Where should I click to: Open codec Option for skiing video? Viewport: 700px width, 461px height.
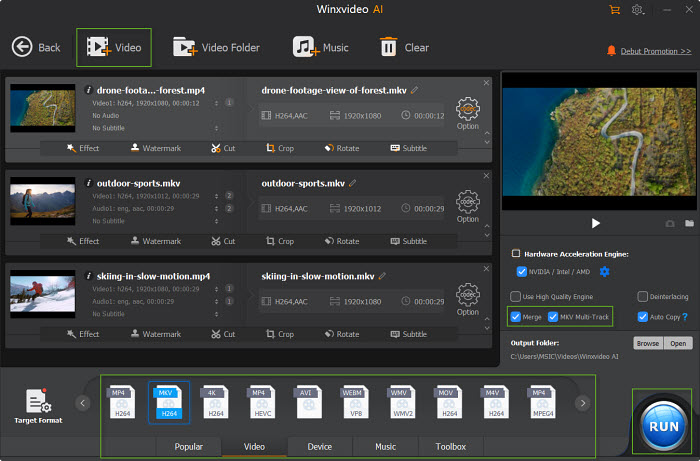467,299
